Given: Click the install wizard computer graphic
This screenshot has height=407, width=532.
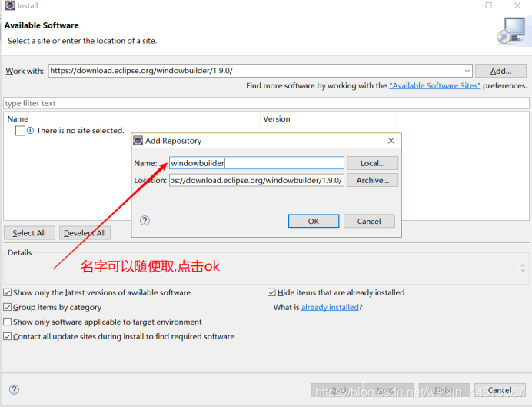Looking at the screenshot, I should click(512, 32).
